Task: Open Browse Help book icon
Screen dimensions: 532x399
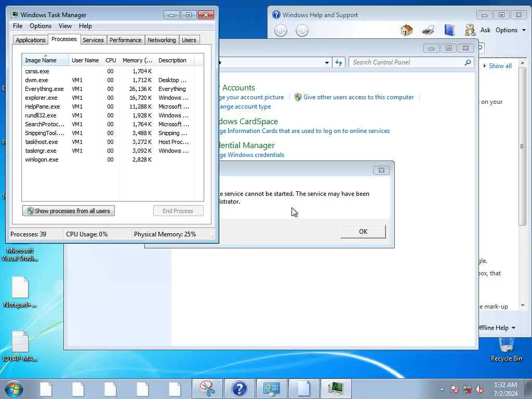Action: (449, 30)
